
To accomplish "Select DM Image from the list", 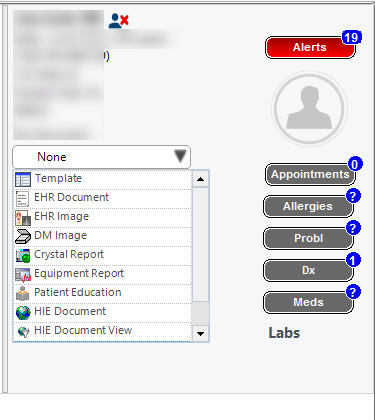I will tap(103, 237).
